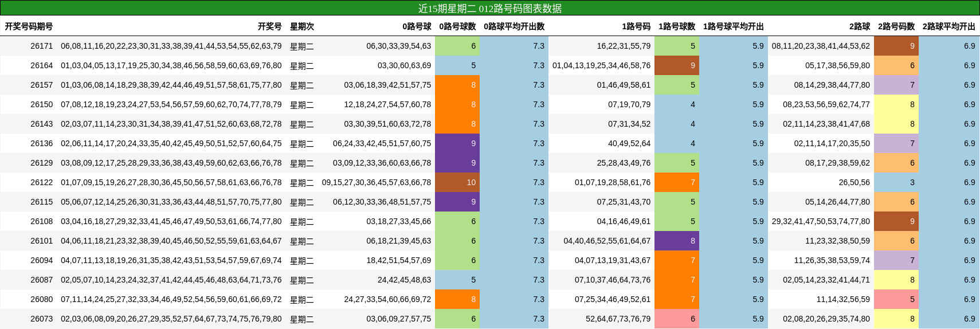Select period number 26101

41,241
